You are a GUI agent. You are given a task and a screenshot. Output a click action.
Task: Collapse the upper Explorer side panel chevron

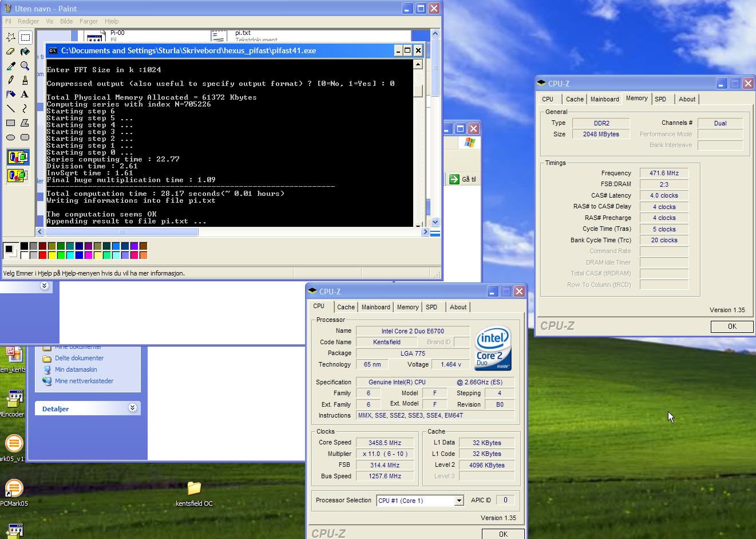45,285
